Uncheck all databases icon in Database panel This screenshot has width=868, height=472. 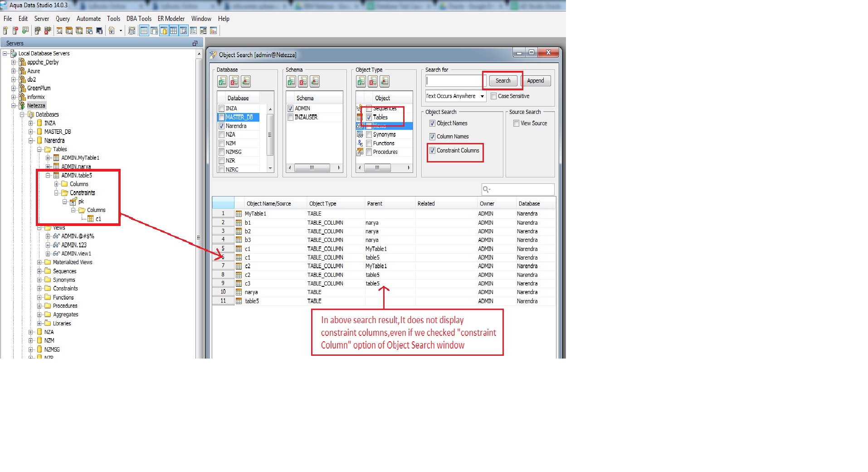[234, 81]
